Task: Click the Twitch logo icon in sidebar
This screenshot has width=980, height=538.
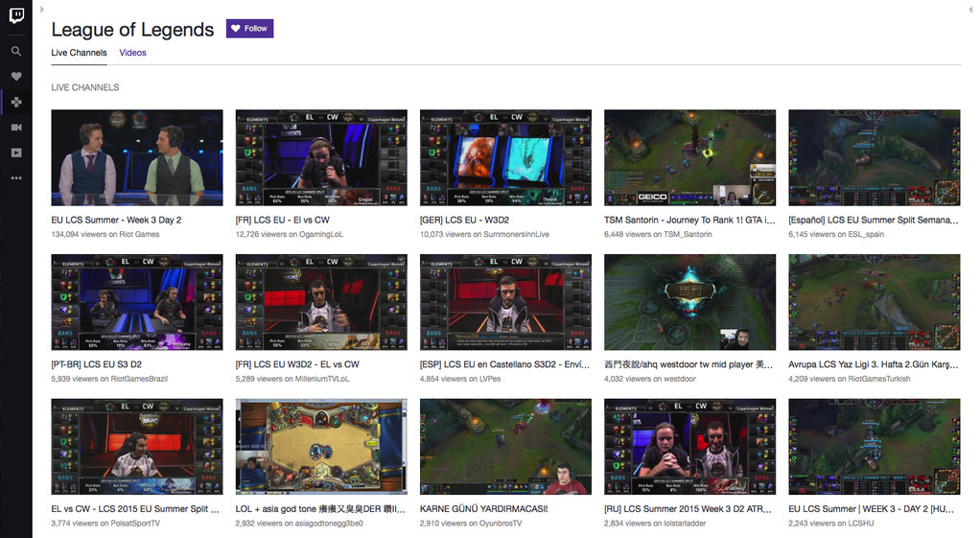Action: 17,15
